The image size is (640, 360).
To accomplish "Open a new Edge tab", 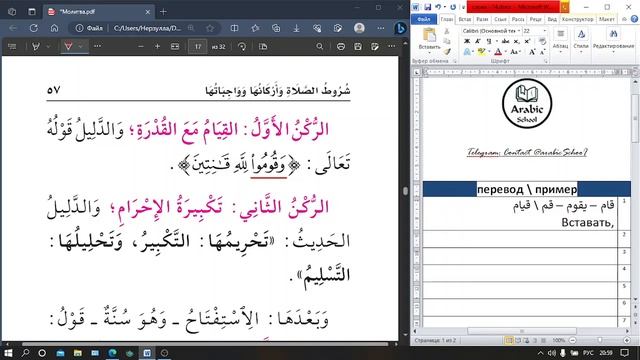I will [163, 12].
